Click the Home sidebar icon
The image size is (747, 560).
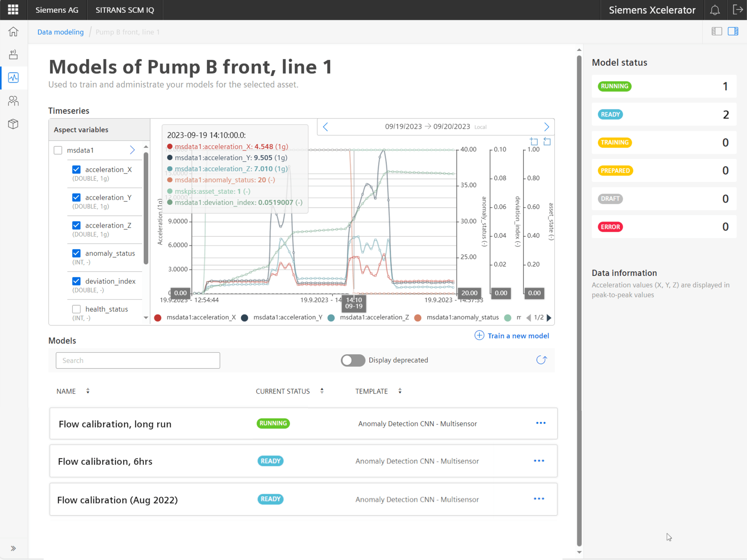coord(13,32)
